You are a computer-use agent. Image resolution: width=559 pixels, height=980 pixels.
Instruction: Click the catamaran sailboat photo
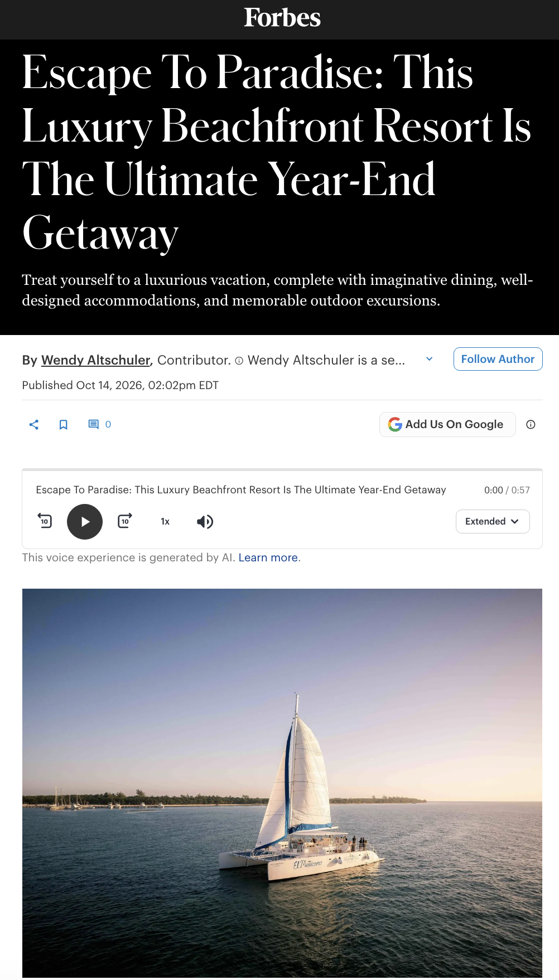[282, 784]
